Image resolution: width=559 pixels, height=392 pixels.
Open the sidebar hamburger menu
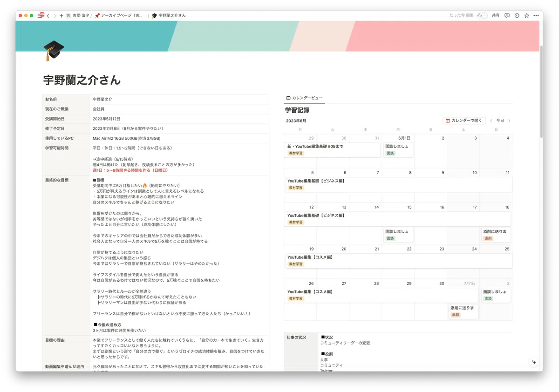[x=40, y=15]
